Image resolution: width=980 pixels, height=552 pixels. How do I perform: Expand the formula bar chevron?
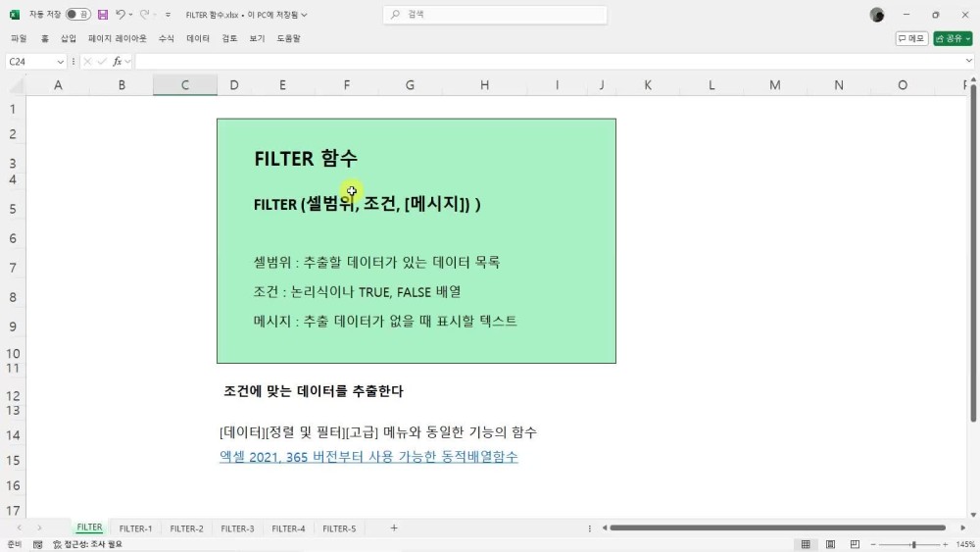pos(969,62)
